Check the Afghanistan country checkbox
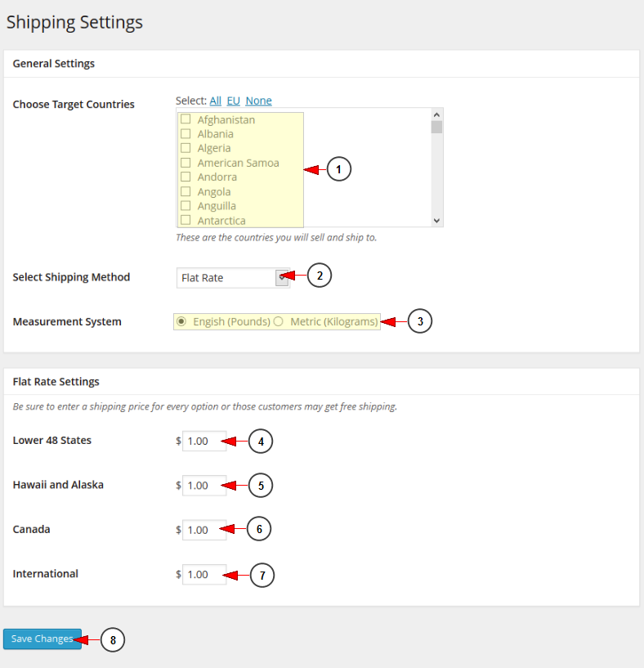This screenshot has height=668, width=644. click(186, 119)
